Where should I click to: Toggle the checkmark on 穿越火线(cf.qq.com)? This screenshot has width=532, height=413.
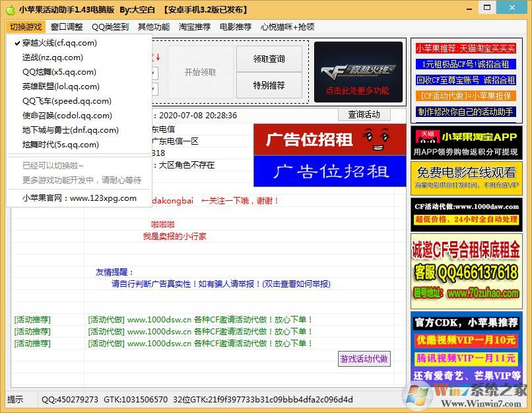[18, 43]
